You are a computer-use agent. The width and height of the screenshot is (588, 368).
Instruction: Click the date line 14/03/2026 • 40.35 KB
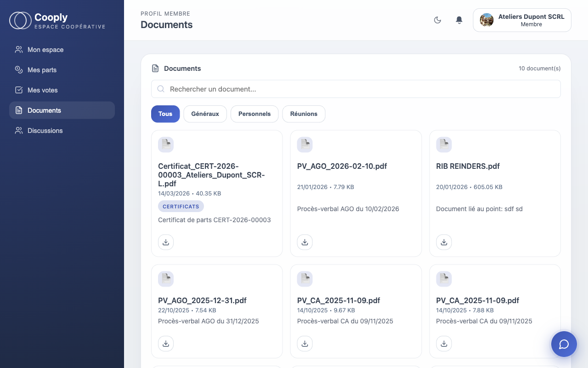(190, 194)
